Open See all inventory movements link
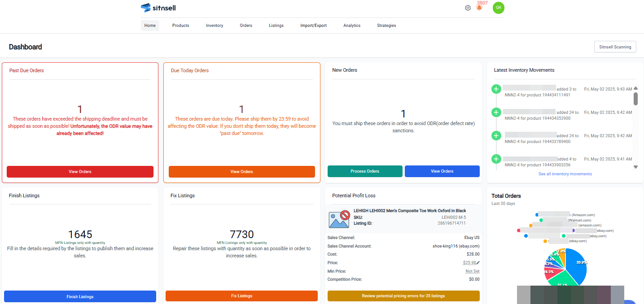Viewport: 644px width, 304px height. (x=565, y=174)
